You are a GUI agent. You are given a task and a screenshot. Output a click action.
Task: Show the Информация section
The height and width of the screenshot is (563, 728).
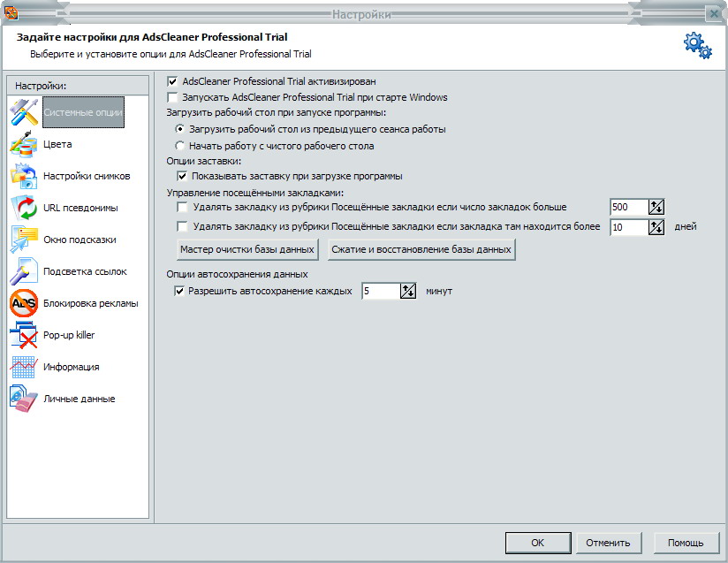pos(72,367)
